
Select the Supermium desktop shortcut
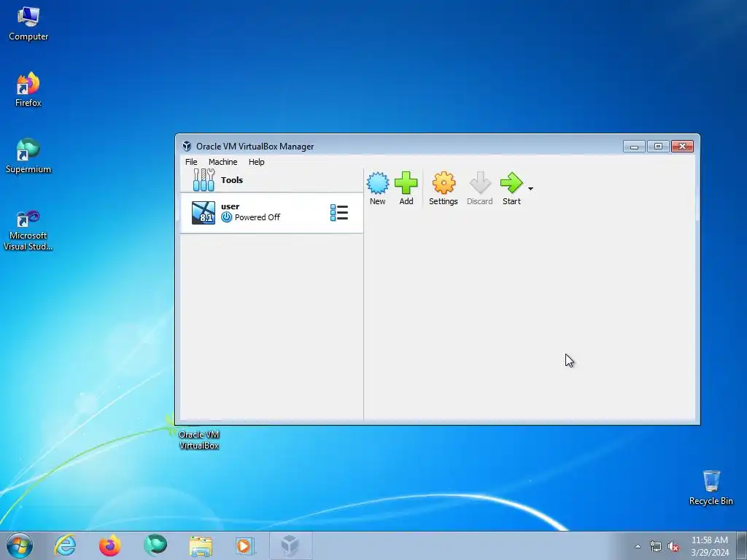click(28, 156)
